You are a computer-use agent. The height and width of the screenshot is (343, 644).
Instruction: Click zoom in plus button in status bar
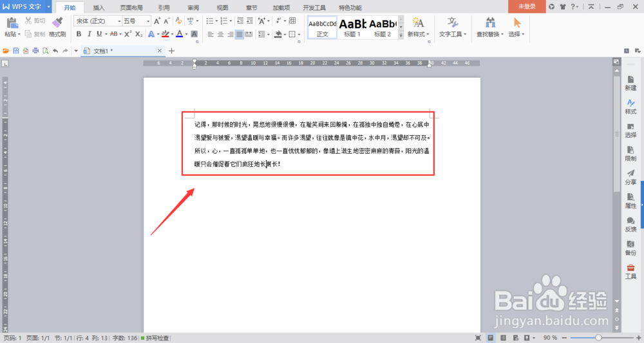(x=638, y=338)
